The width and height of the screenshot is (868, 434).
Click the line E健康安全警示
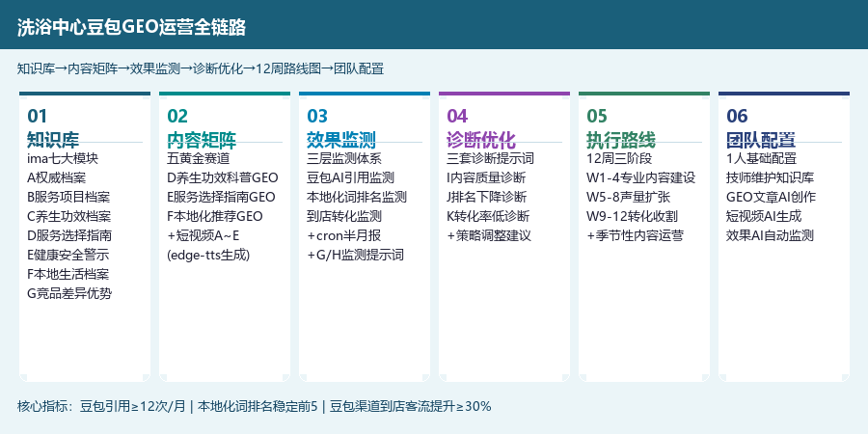(68, 256)
